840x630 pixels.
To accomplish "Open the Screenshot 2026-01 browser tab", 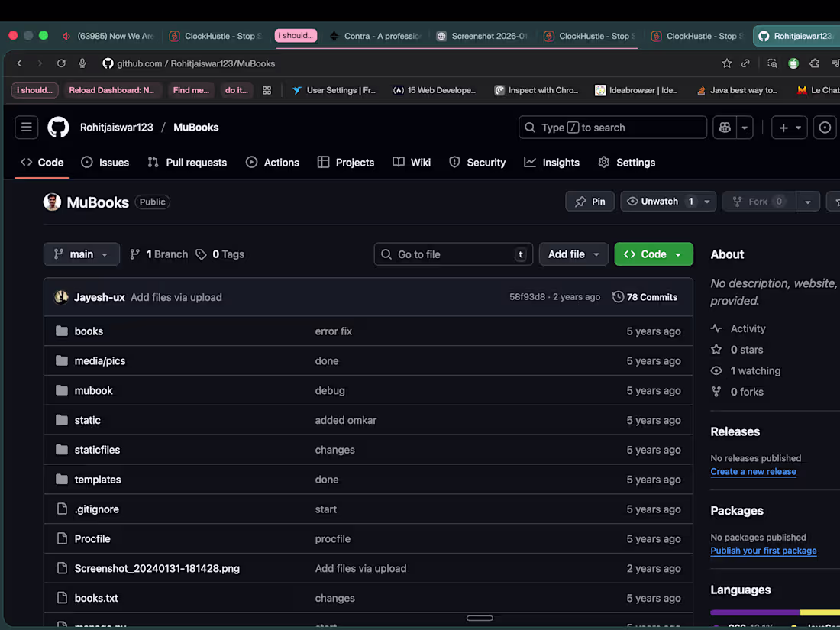I will coord(482,36).
